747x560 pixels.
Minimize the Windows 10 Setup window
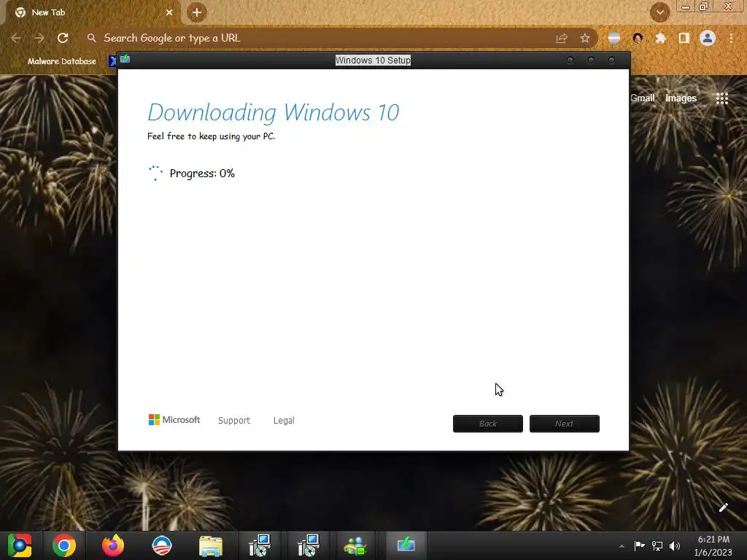click(570, 61)
